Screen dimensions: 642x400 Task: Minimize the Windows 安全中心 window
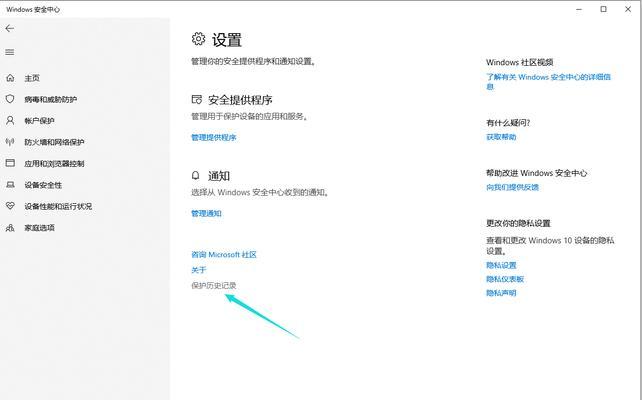pyautogui.click(x=579, y=9)
